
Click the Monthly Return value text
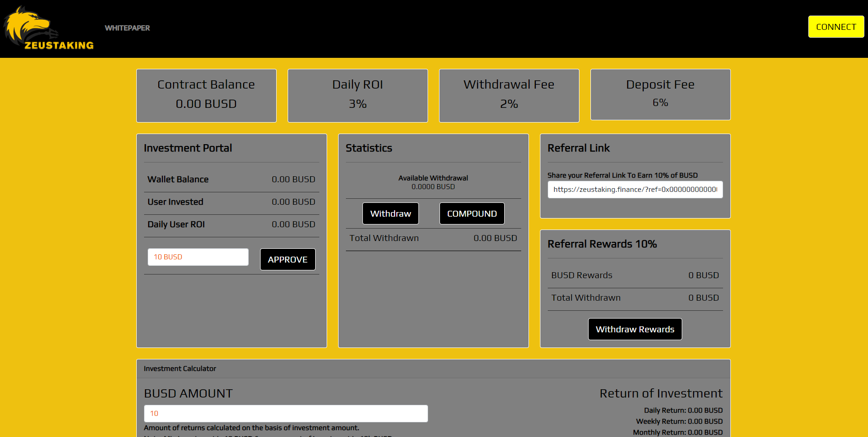click(678, 432)
